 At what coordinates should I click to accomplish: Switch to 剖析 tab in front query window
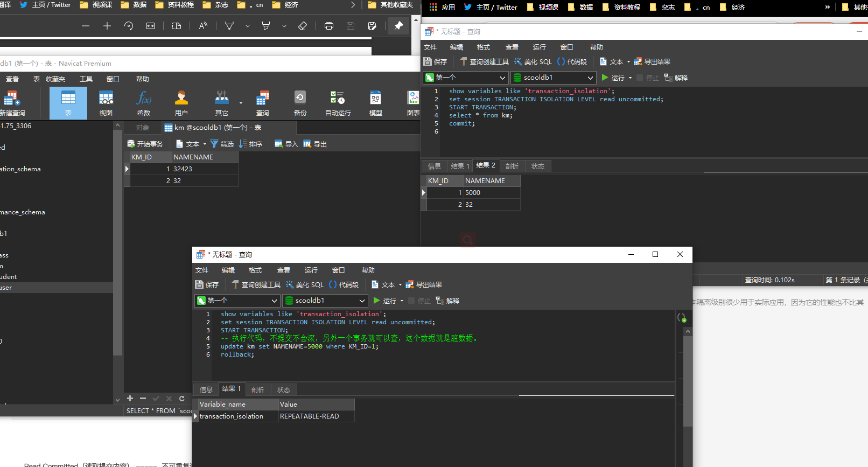pyautogui.click(x=258, y=389)
